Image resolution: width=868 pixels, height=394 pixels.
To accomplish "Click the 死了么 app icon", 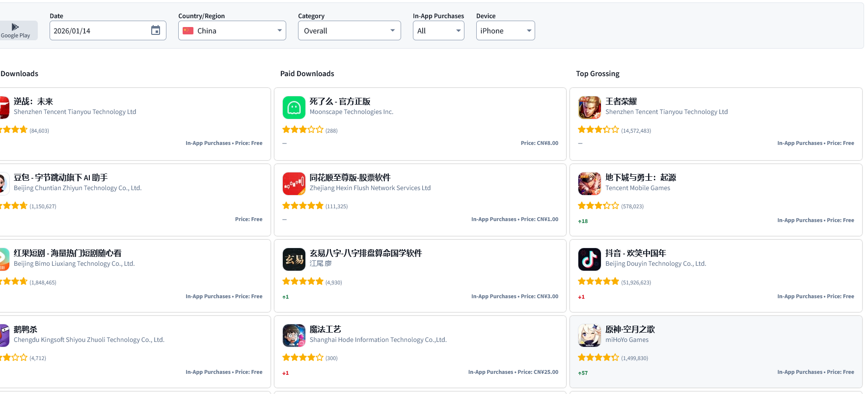I will 294,108.
